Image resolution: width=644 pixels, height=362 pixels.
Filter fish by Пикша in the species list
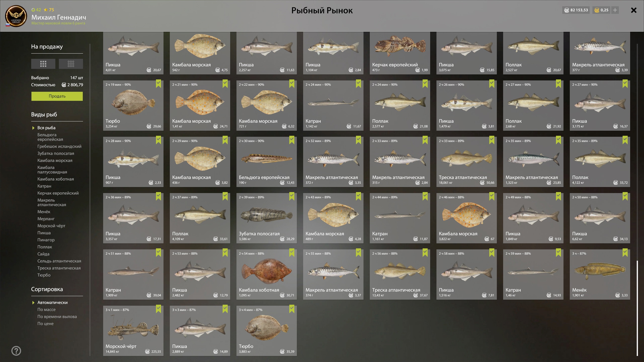click(x=44, y=233)
